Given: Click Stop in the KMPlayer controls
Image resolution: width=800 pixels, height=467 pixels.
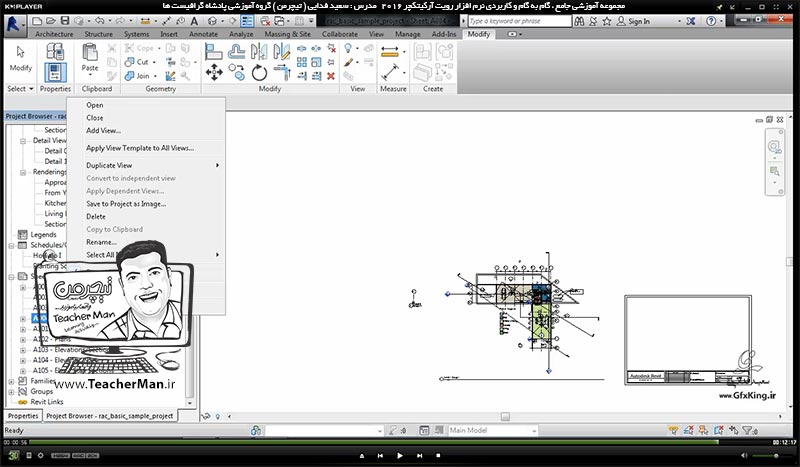Looking at the screenshot, I should click(438, 456).
